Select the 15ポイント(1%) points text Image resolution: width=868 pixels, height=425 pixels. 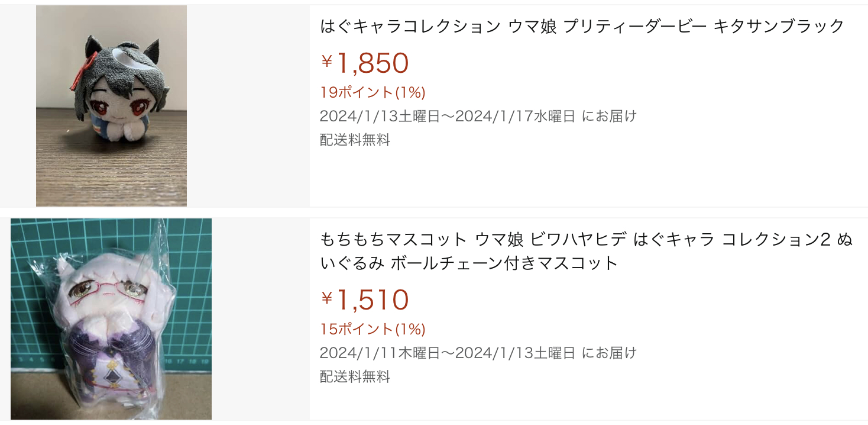pyautogui.click(x=373, y=329)
